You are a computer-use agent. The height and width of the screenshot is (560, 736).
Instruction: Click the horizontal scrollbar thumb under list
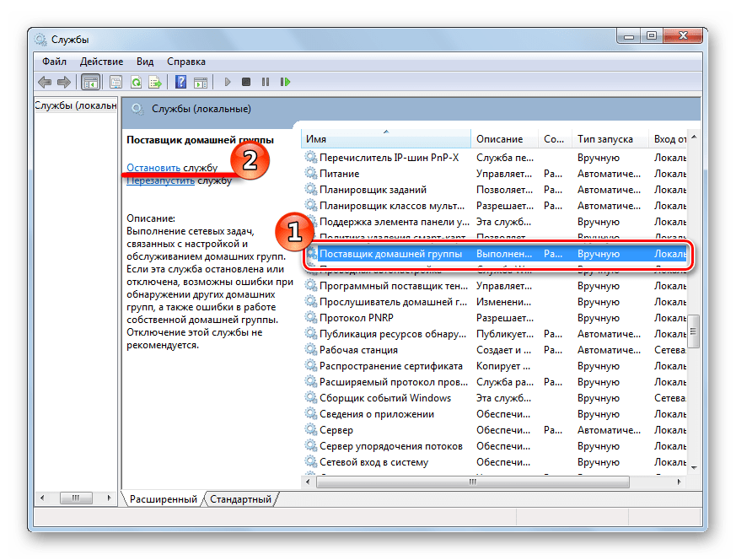point(472,482)
